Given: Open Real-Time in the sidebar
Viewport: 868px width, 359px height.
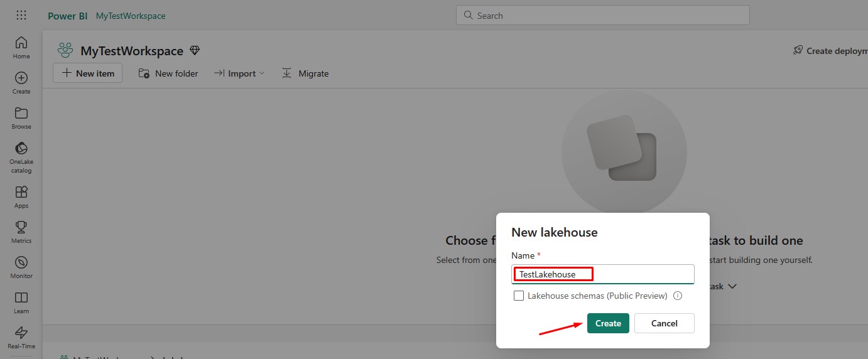Looking at the screenshot, I should [x=21, y=338].
